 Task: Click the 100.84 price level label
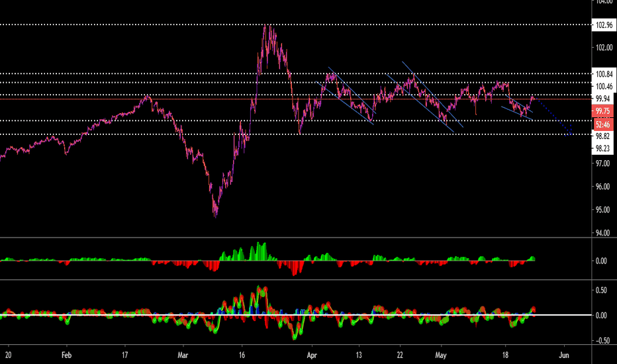[x=603, y=73]
